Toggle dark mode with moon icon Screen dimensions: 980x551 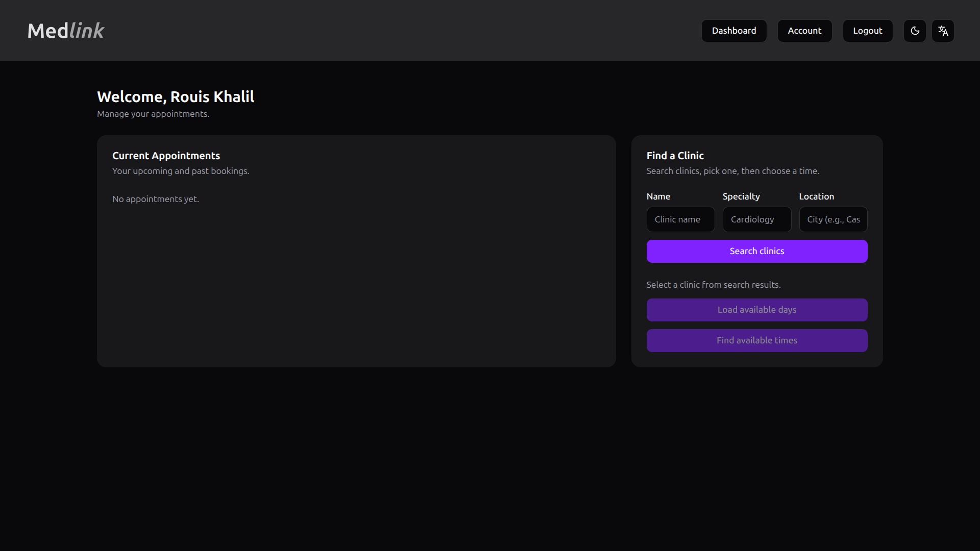[x=915, y=31]
